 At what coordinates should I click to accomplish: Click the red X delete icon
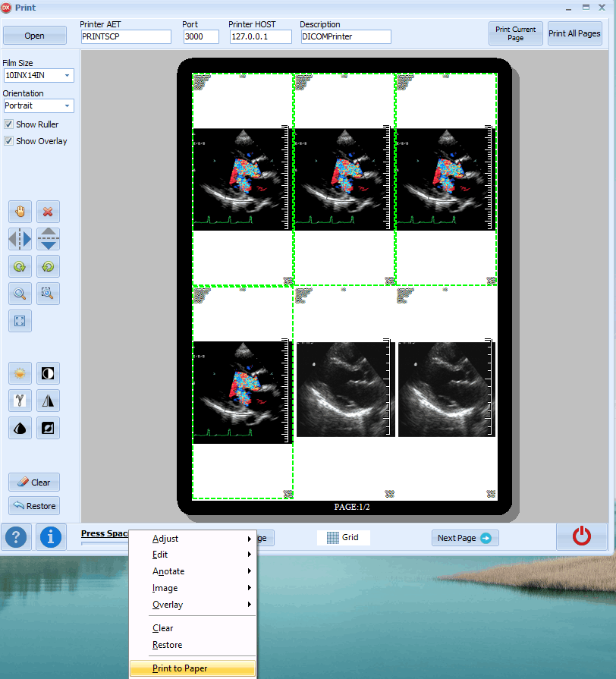pyautogui.click(x=48, y=212)
